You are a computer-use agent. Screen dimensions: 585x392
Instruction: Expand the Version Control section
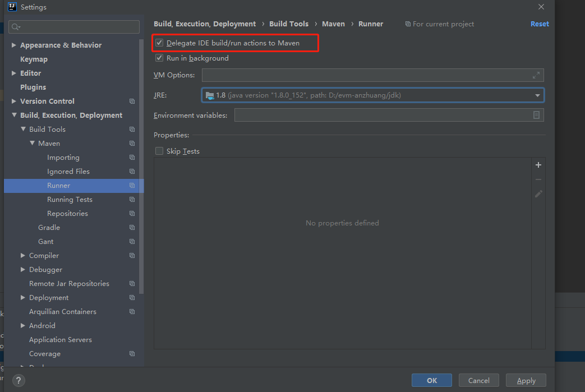[x=14, y=101]
